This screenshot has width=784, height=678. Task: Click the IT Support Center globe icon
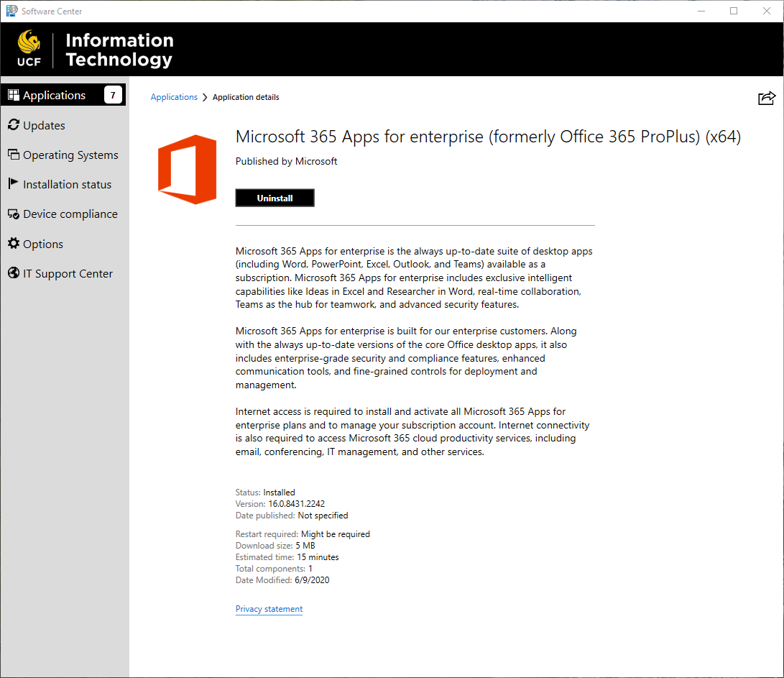[x=14, y=273]
